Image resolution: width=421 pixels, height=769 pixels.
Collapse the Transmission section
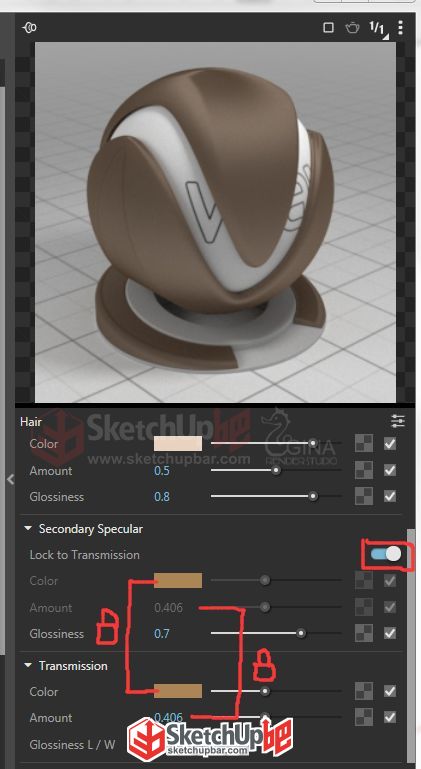click(28, 666)
